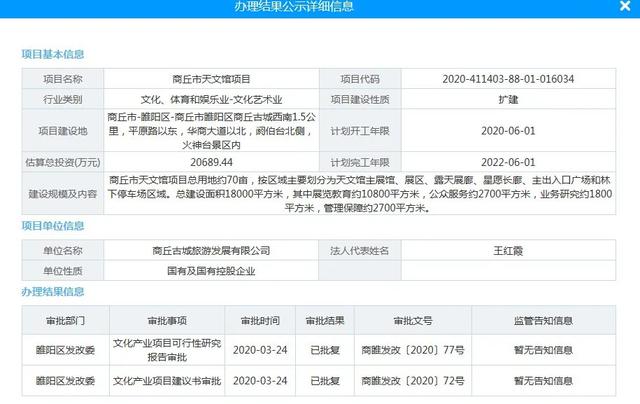Click legal representative name 王红霞

[508, 251]
